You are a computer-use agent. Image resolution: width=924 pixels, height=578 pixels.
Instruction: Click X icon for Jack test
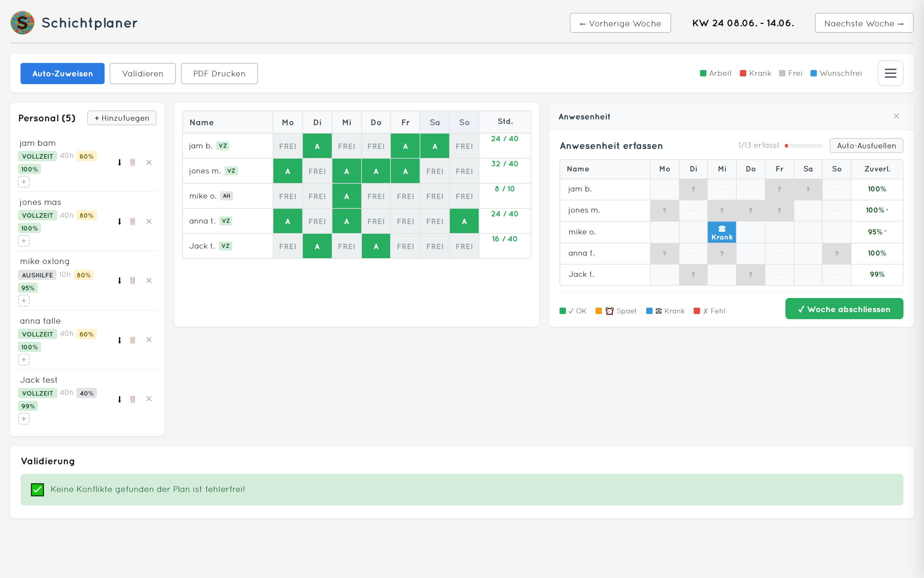point(149,399)
